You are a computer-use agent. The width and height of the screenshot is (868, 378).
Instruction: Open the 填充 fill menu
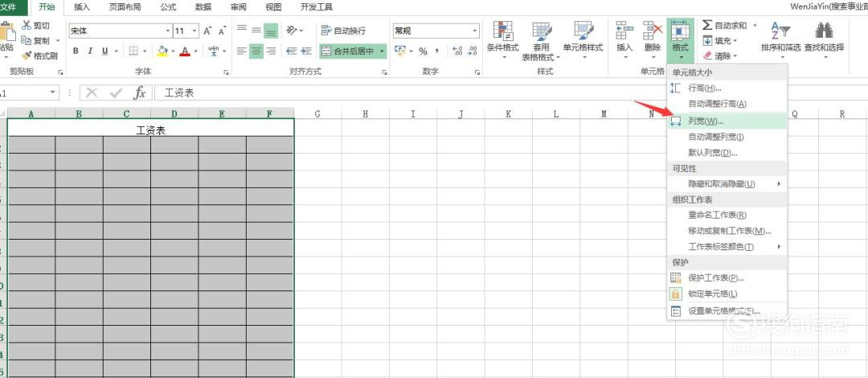tap(721, 40)
